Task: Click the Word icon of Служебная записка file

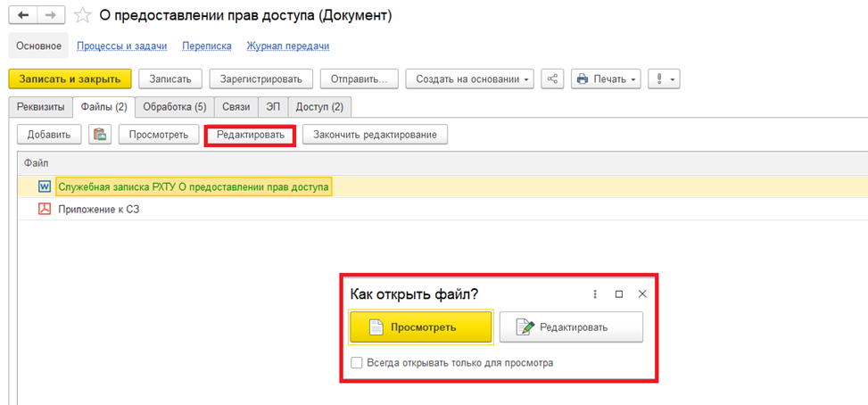Action: pyautogui.click(x=45, y=186)
